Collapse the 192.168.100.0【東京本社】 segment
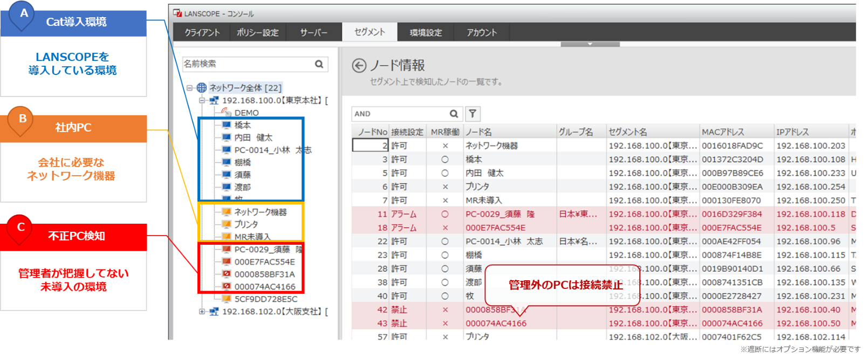868x359 pixels. tap(202, 100)
